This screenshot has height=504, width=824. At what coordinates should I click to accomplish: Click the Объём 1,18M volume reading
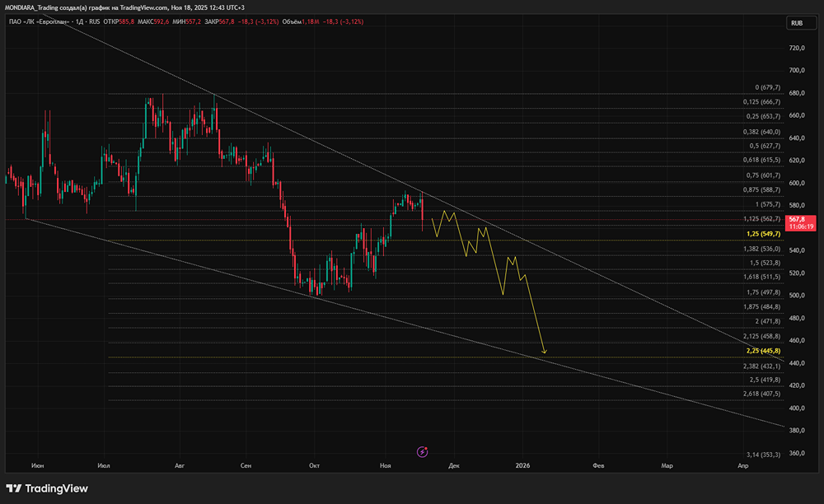[x=301, y=21]
